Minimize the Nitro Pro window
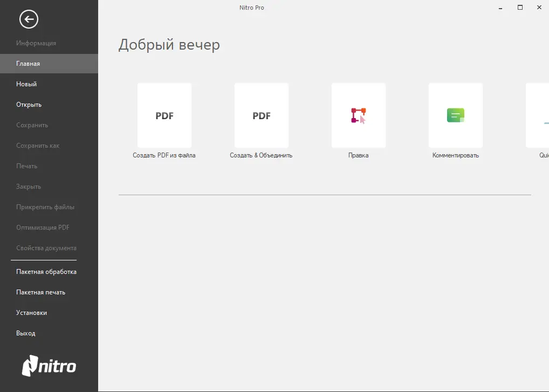This screenshot has width=549, height=392. tap(500, 8)
